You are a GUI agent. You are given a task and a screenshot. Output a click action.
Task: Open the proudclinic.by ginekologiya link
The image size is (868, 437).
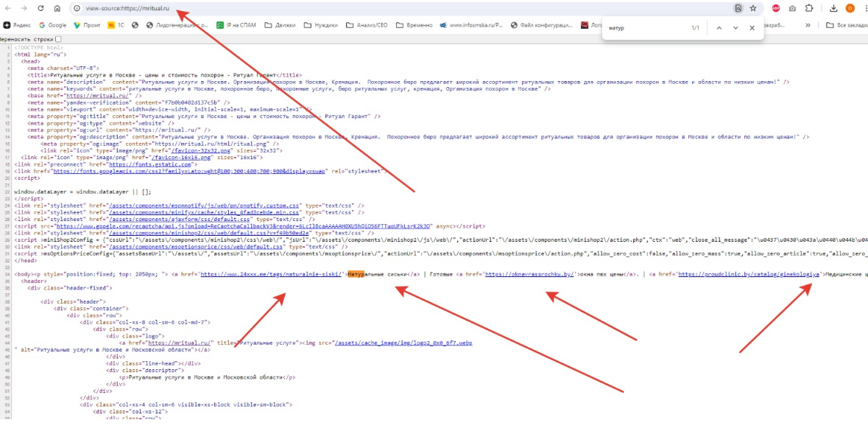(x=749, y=273)
